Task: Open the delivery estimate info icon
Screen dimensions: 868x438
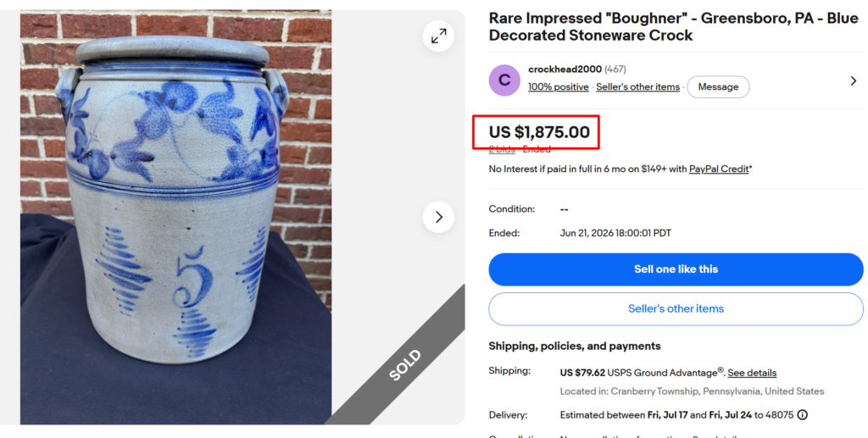Action: (x=802, y=415)
